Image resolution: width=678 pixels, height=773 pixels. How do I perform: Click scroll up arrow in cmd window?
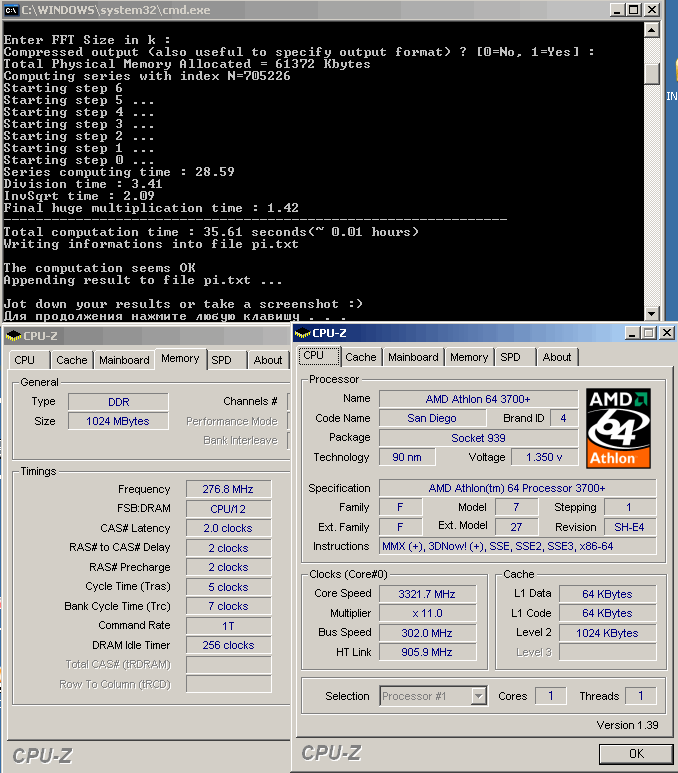(651, 30)
